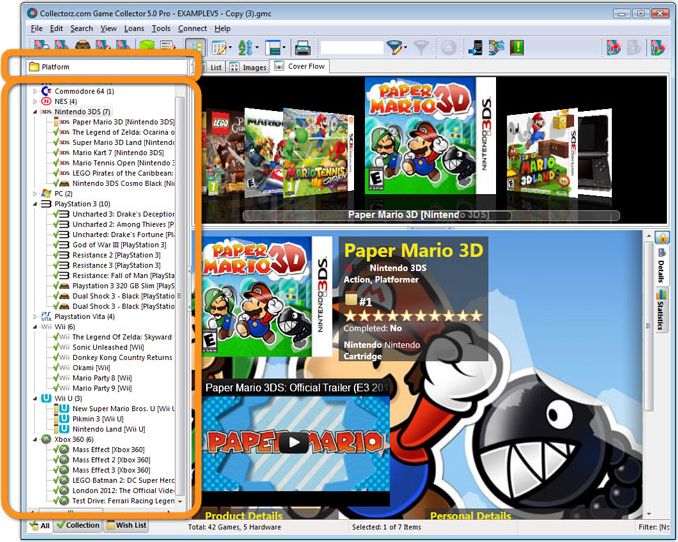This screenshot has width=678, height=542.
Task: Show the Wish List tab at bottom
Action: click(x=127, y=525)
